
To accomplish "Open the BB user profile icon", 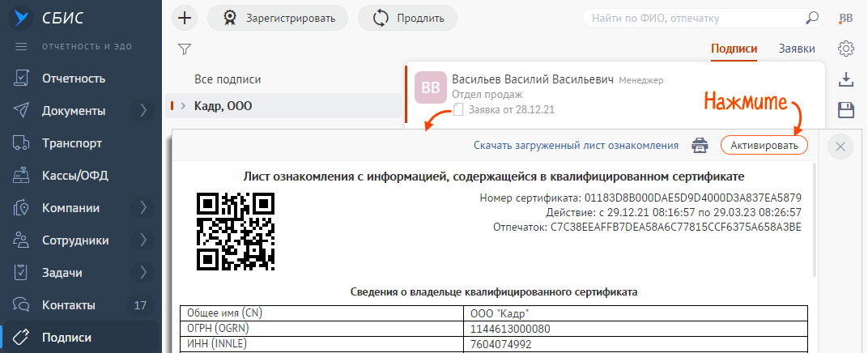I will point(846,19).
